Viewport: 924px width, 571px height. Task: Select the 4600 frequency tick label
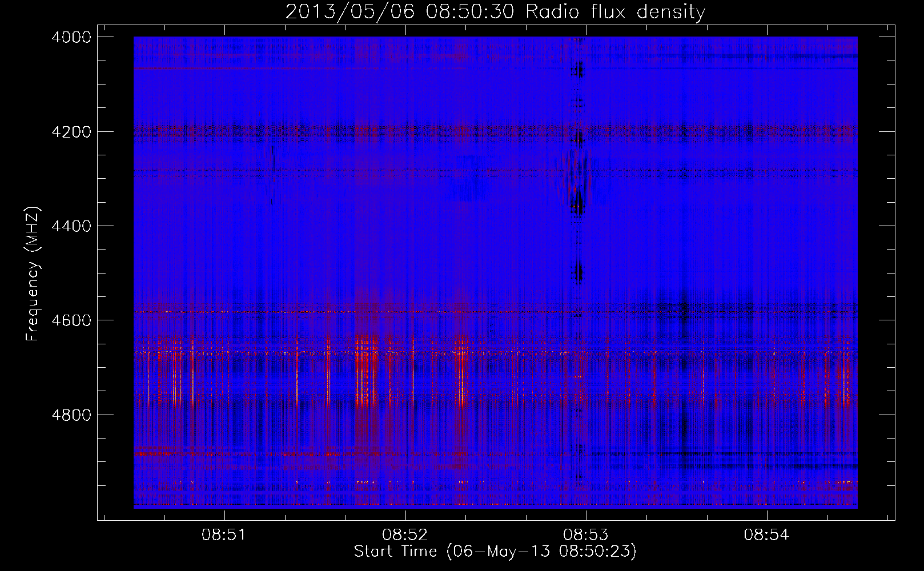[71, 320]
